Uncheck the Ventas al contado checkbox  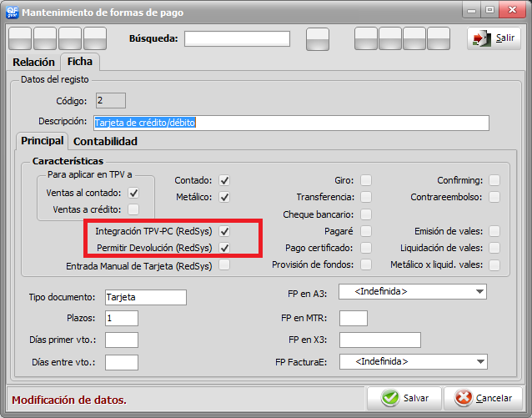[x=133, y=193]
